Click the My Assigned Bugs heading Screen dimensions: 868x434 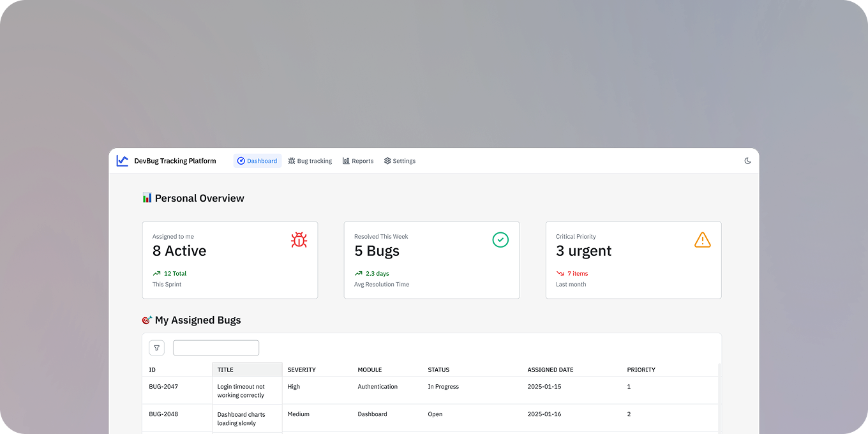[x=198, y=320]
